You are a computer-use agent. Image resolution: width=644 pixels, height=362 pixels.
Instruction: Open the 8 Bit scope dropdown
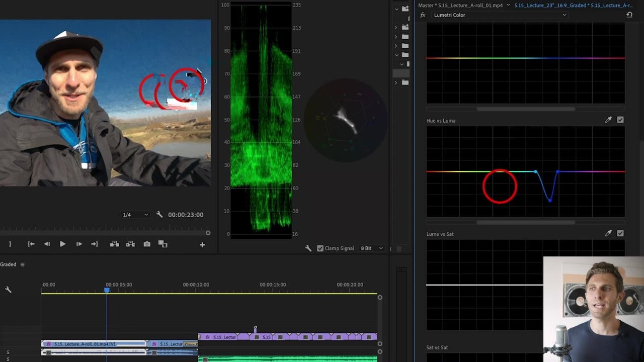click(x=372, y=248)
